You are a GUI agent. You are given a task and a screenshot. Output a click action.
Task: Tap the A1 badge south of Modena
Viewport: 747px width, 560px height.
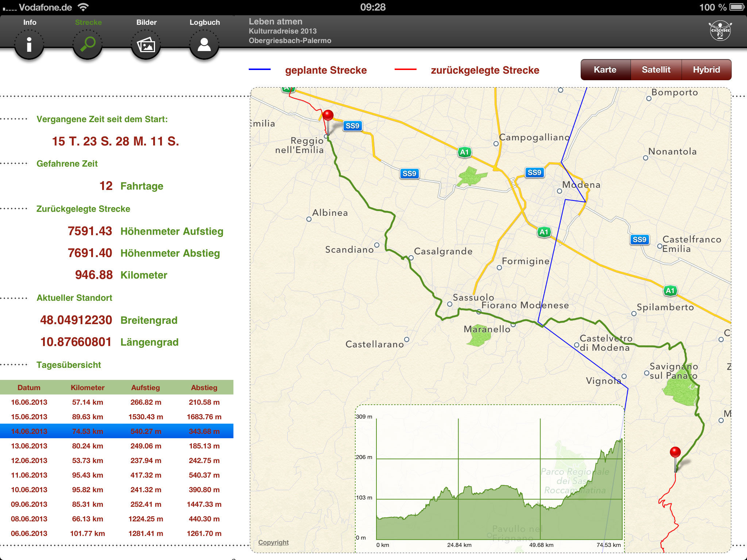point(544,232)
